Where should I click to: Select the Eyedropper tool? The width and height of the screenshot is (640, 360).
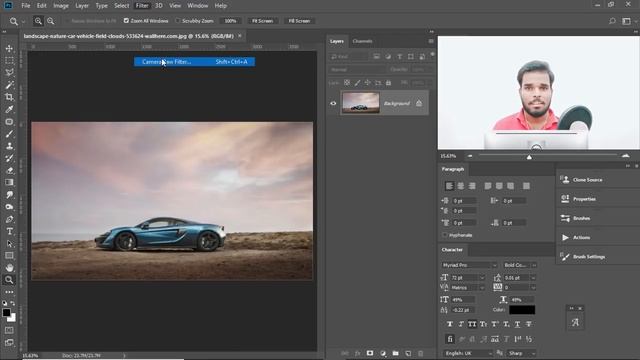pyautogui.click(x=9, y=109)
